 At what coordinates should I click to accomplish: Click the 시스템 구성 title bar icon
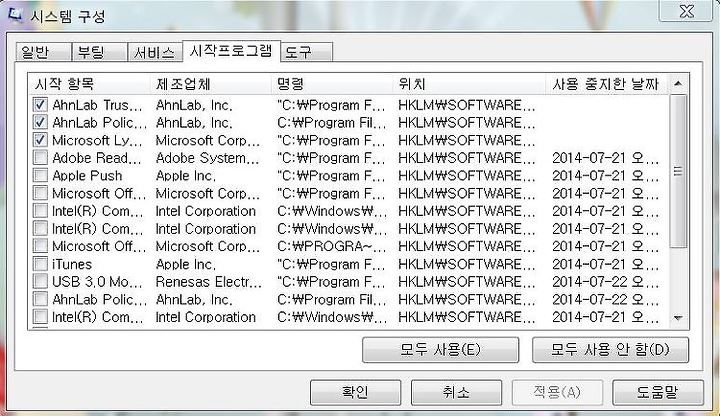coord(15,15)
